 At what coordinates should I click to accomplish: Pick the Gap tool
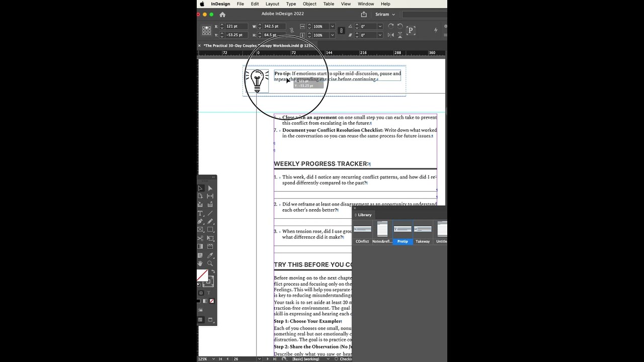(210, 196)
